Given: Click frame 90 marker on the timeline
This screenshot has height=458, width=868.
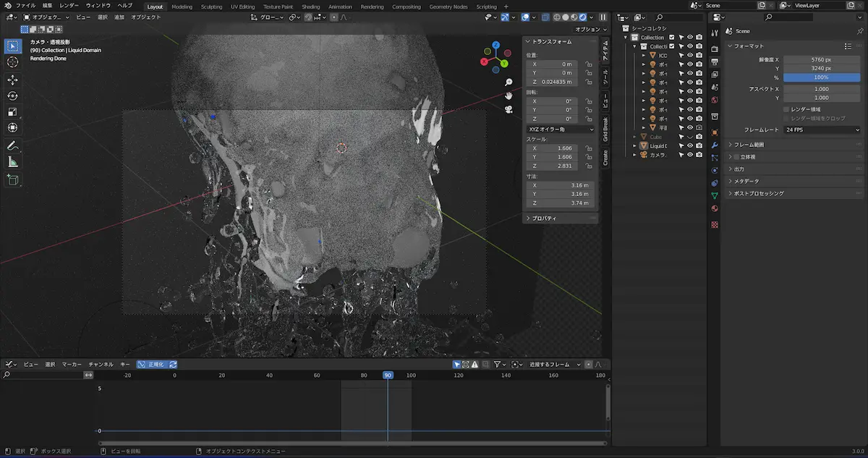Looking at the screenshot, I should [x=388, y=376].
